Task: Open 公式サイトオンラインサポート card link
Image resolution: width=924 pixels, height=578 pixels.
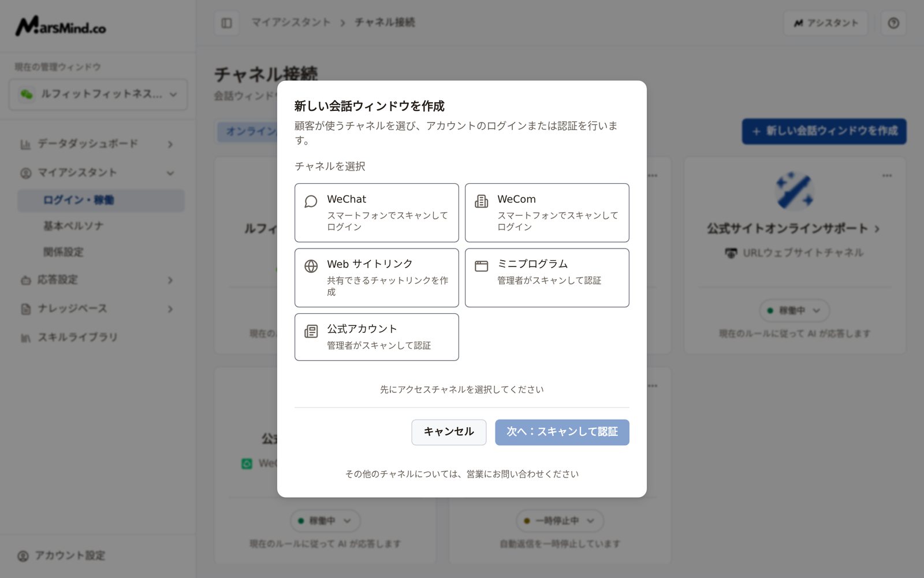Action: tap(793, 228)
